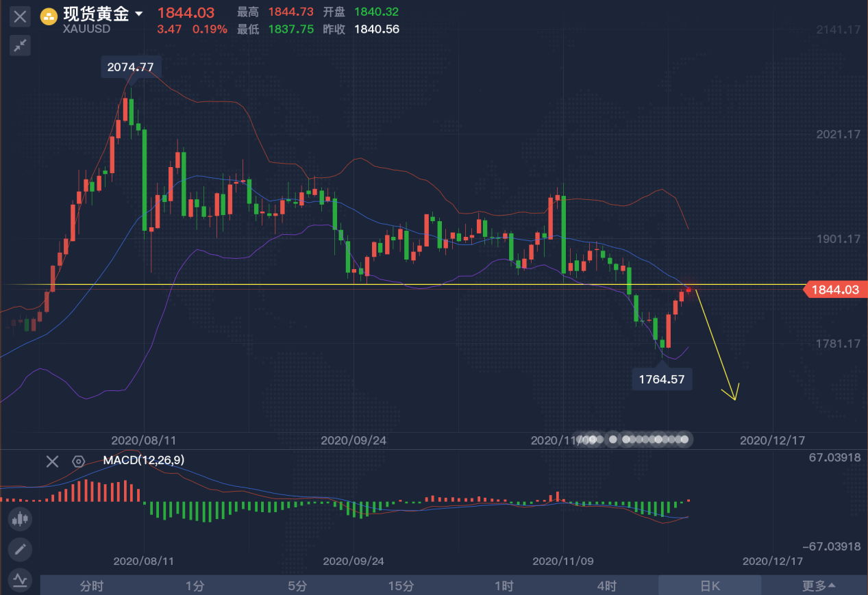The width and height of the screenshot is (868, 595).
Task: Click the 0.19% change percentage
Action: coord(209,29)
